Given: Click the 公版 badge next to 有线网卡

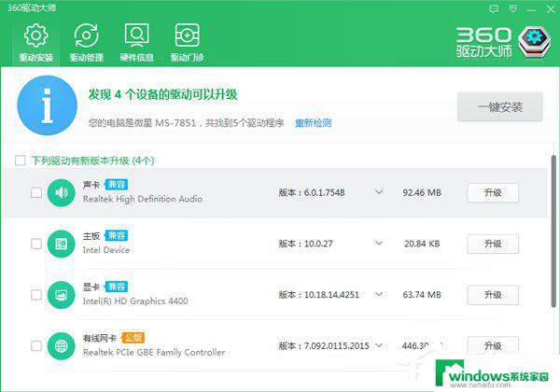Looking at the screenshot, I should click(133, 338).
